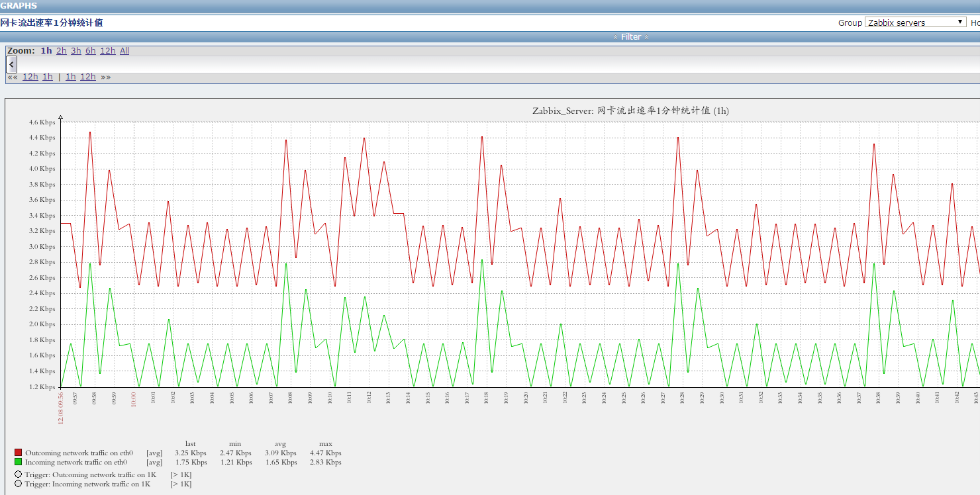Click the red 10:00 time axis label
Screen dimensions: 980x495
[x=133, y=399]
